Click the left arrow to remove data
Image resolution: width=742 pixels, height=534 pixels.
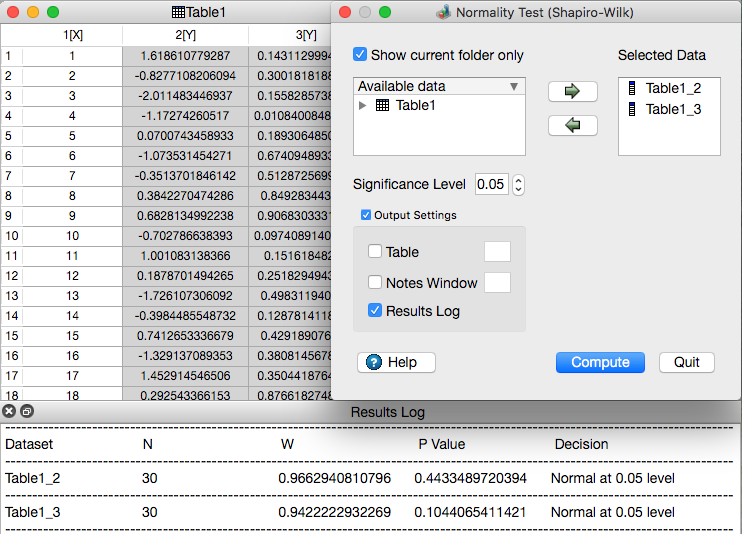point(573,125)
